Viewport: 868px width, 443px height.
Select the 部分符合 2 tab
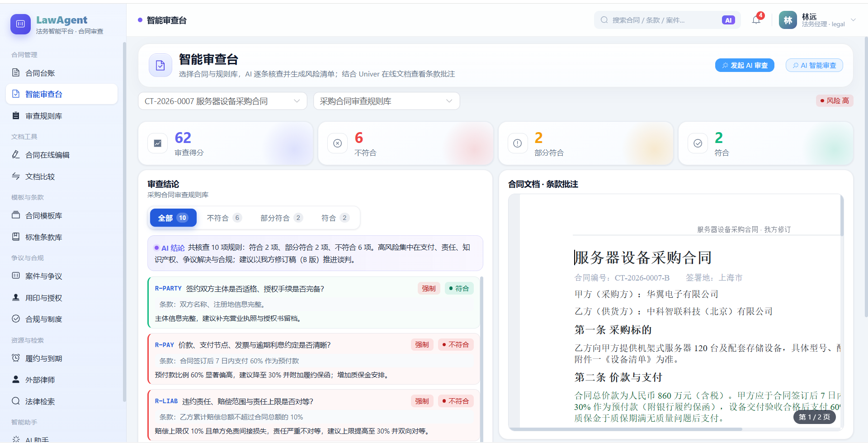tap(281, 218)
